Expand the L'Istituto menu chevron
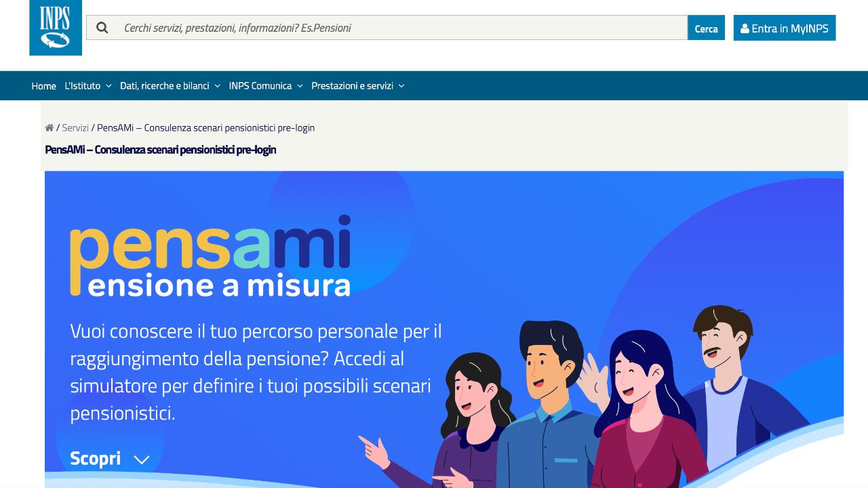The image size is (868, 488). point(108,86)
